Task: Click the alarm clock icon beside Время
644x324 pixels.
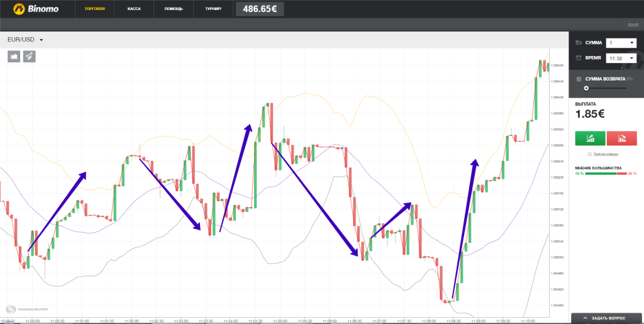Action: [x=579, y=58]
